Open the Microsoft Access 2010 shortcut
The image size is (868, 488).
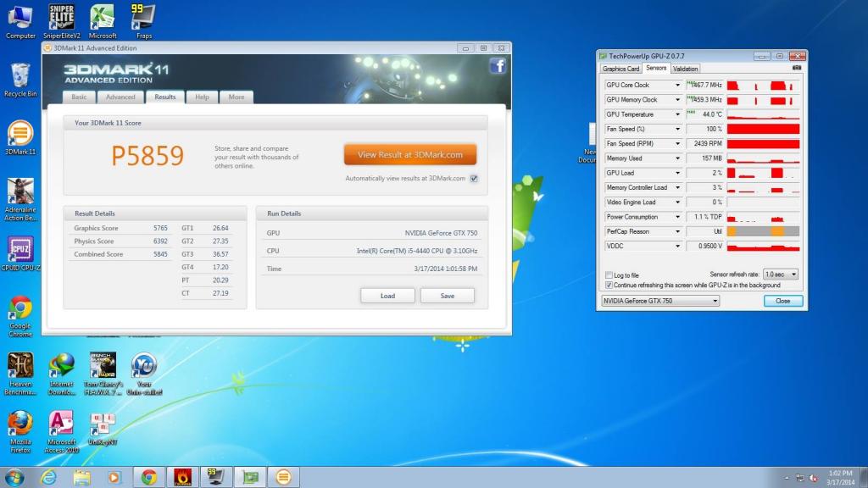click(61, 432)
